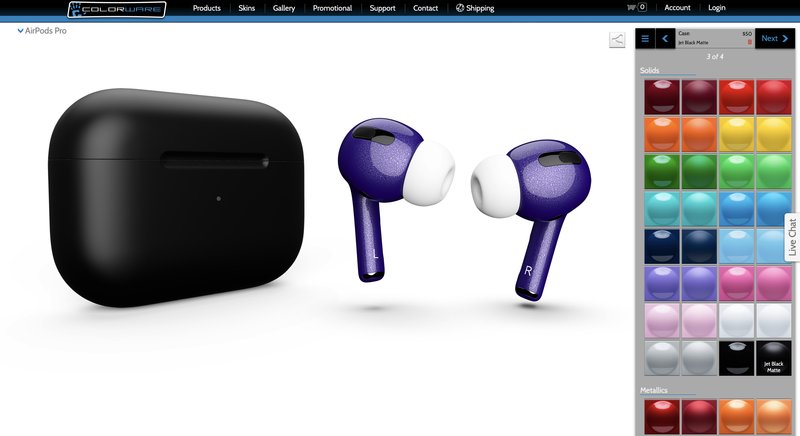Viewport: 800px width, 436px height.
Task: Choose the glossy red metallic swatch
Action: pos(662,417)
